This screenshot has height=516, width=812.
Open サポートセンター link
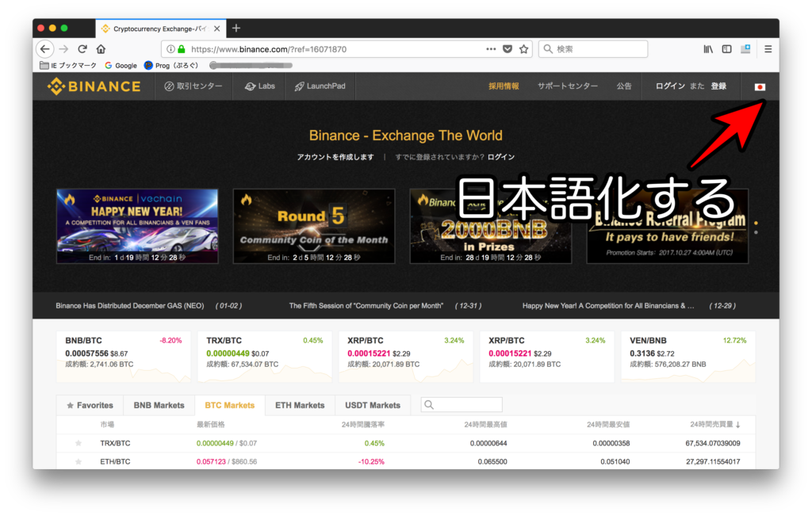click(x=568, y=86)
